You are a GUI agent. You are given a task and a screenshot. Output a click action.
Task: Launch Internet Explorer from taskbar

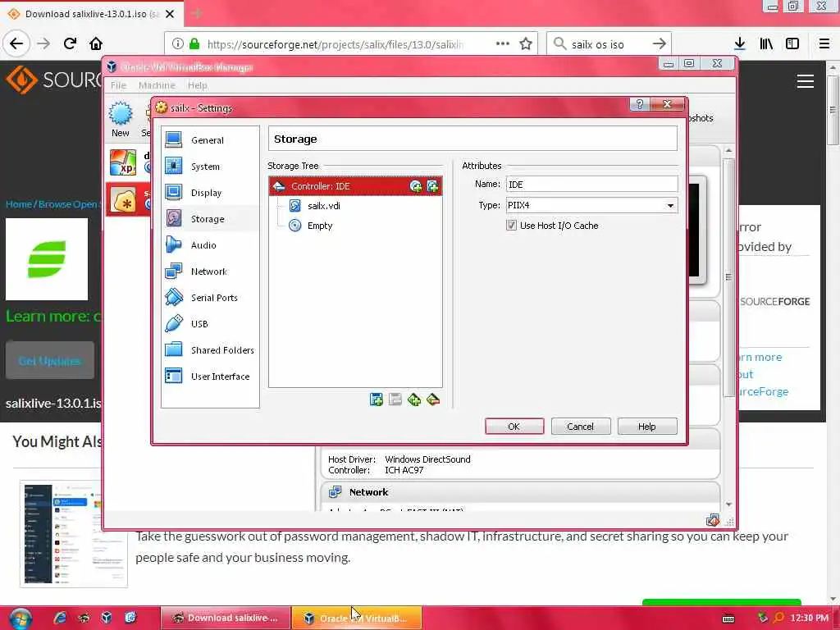[60, 618]
